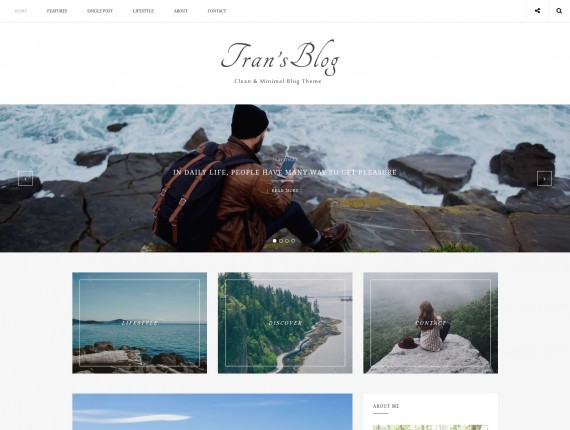This screenshot has width=570, height=430.
Task: Click the Read More button on slider
Action: 285,190
